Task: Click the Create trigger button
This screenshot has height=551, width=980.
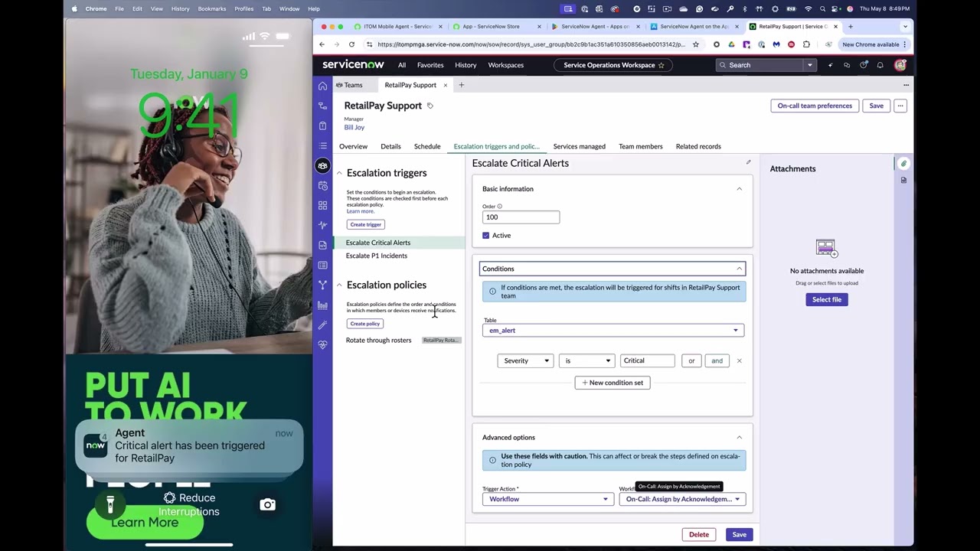Action: (x=365, y=224)
